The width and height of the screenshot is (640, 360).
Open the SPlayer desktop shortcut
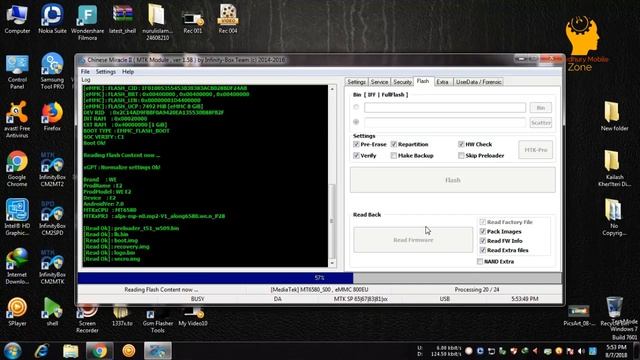(x=17, y=312)
